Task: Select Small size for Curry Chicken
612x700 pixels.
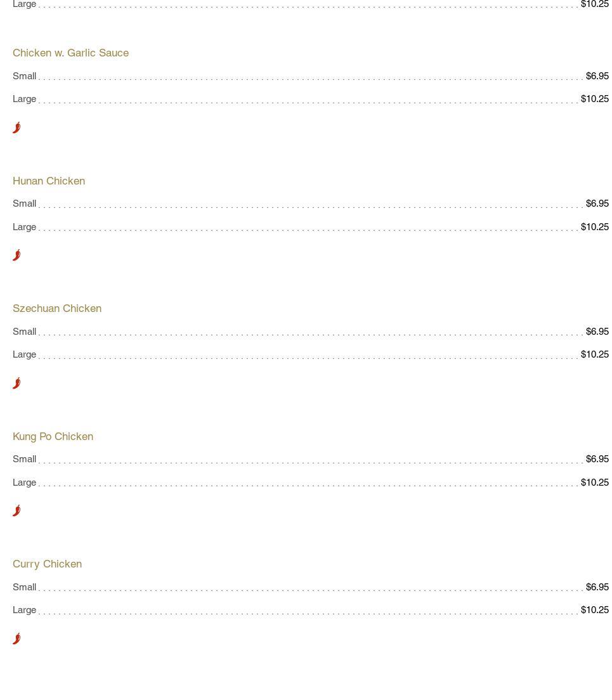Action: coord(24,587)
